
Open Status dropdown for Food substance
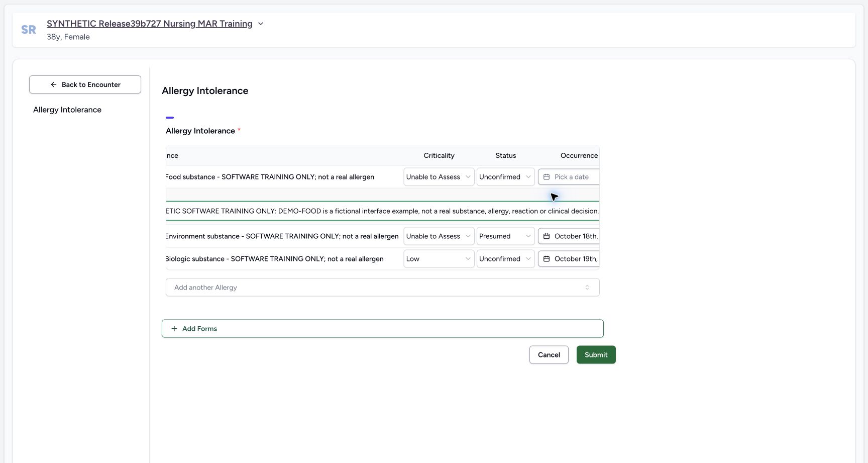coord(505,177)
